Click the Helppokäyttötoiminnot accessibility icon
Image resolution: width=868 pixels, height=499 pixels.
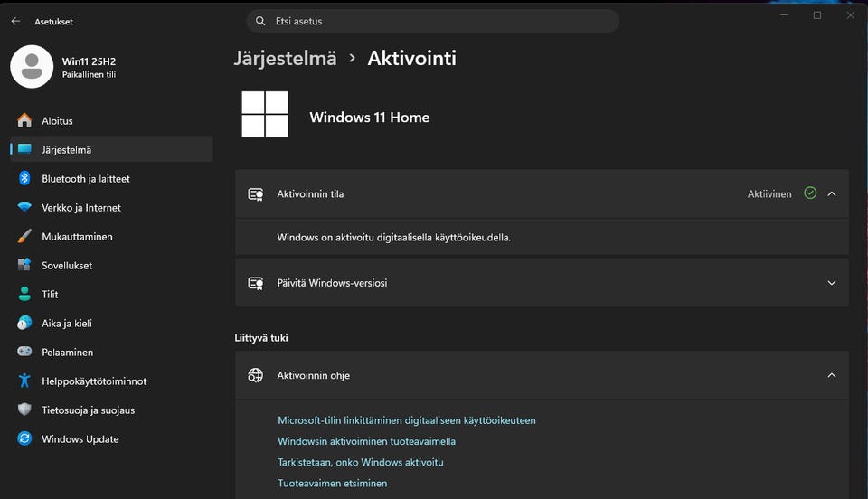[x=24, y=381]
